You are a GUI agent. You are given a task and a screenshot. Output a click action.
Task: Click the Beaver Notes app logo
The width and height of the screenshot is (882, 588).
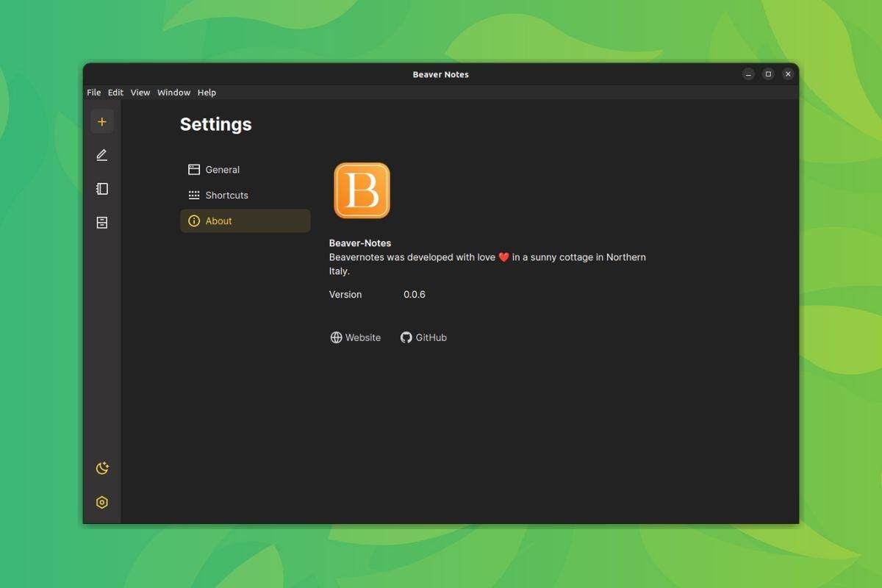[361, 190]
